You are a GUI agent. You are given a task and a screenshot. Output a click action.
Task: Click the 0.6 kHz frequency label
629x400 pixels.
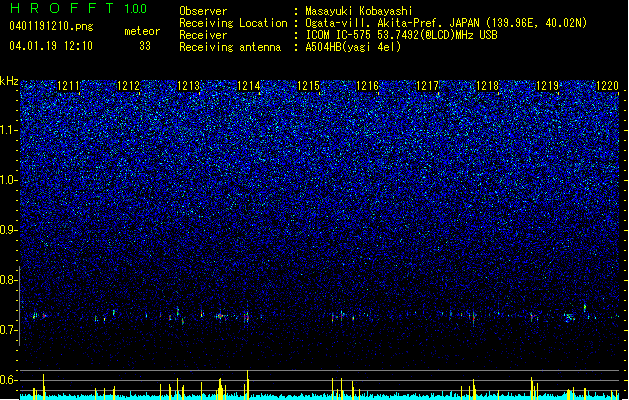tap(8, 380)
